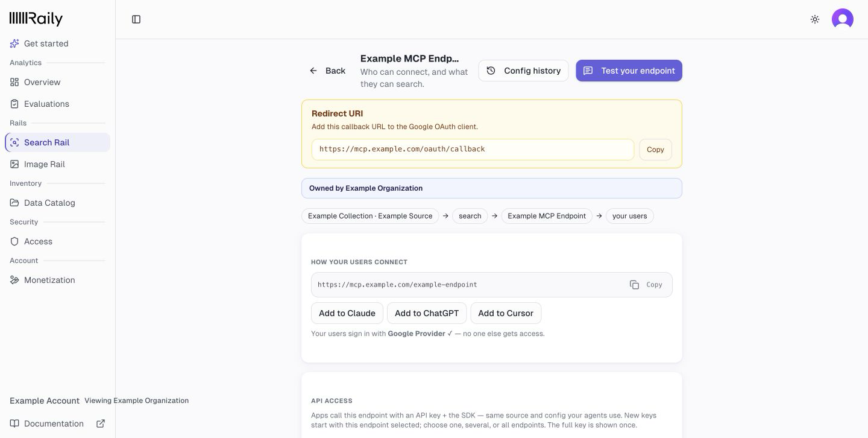Click the Get started sparkle icon
The image size is (868, 438).
pos(14,43)
